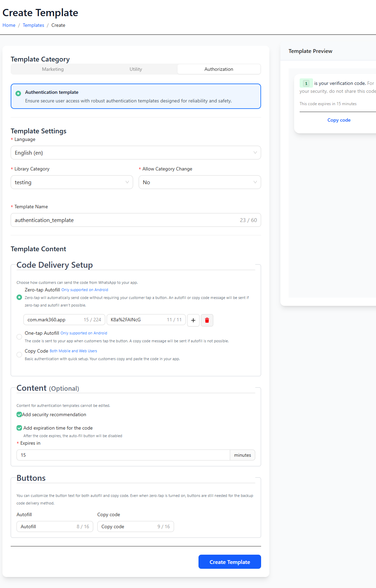Select the Authentication template radio card

(18, 93)
